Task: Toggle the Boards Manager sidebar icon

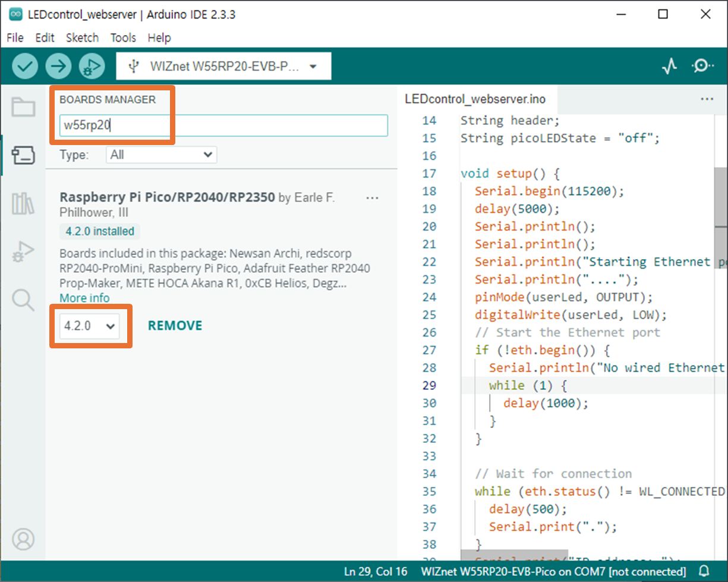Action: (23, 156)
